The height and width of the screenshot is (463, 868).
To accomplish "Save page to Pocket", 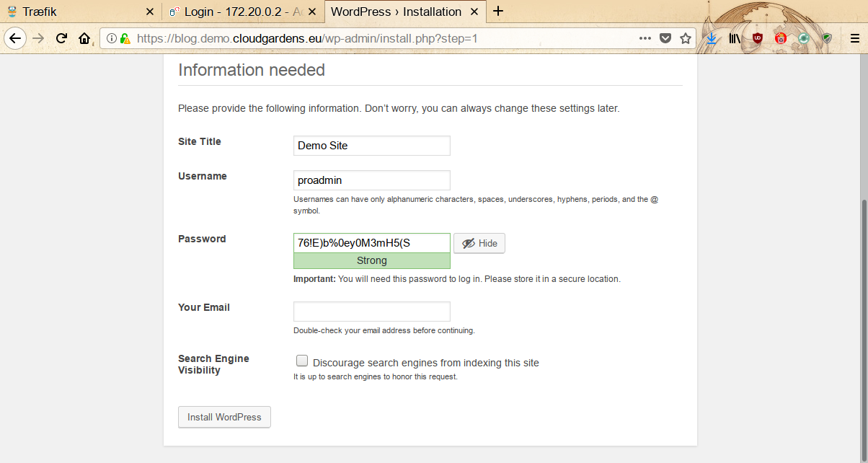I will (x=665, y=38).
